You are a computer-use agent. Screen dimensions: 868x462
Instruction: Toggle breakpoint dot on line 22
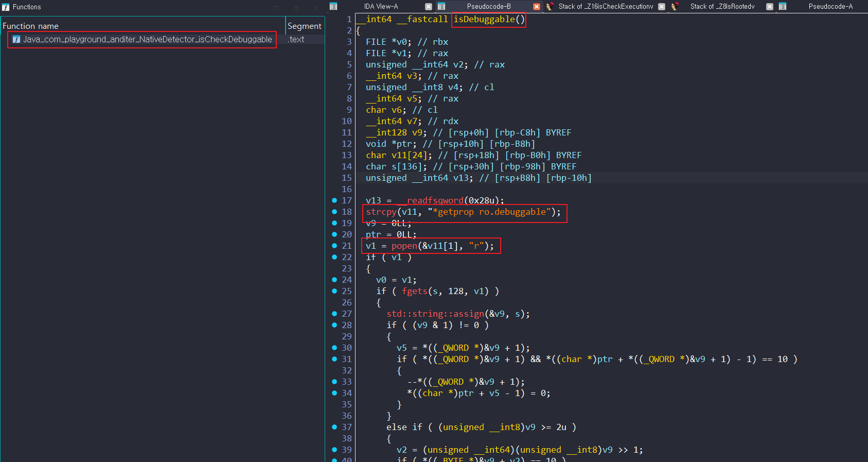coord(334,257)
